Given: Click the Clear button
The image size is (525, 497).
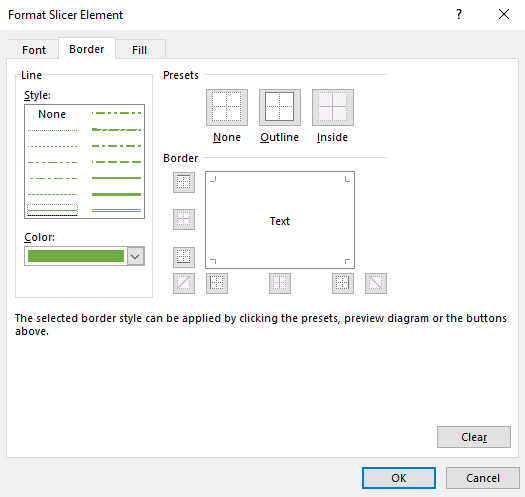Looking at the screenshot, I should click(474, 437).
